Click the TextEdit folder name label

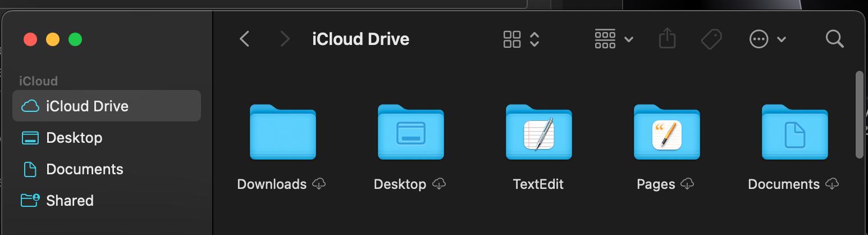pos(538,184)
